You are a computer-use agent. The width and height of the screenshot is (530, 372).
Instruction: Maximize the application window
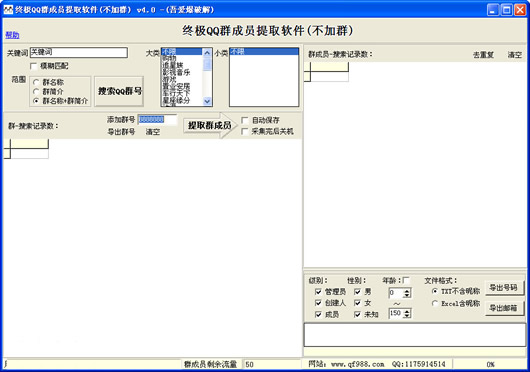pos(506,10)
